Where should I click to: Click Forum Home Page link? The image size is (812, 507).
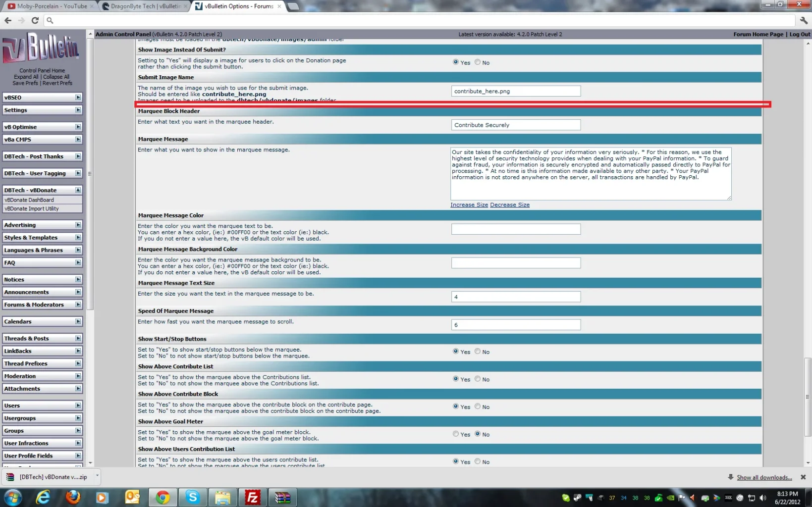click(x=758, y=34)
